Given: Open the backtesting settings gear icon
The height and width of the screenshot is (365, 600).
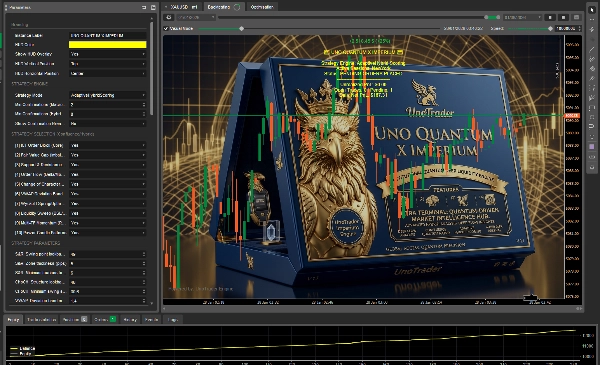Looking at the screenshot, I should point(169,17).
